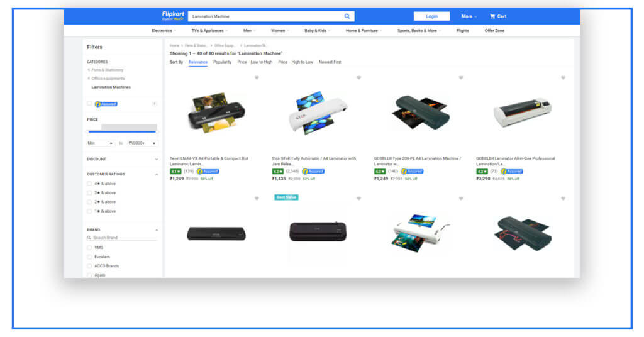Check the 2★ & above rating filter
The height and width of the screenshot is (337, 644).
click(x=89, y=202)
